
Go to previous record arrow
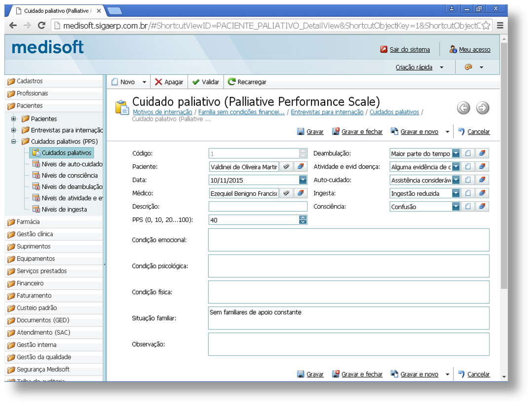pyautogui.click(x=463, y=108)
